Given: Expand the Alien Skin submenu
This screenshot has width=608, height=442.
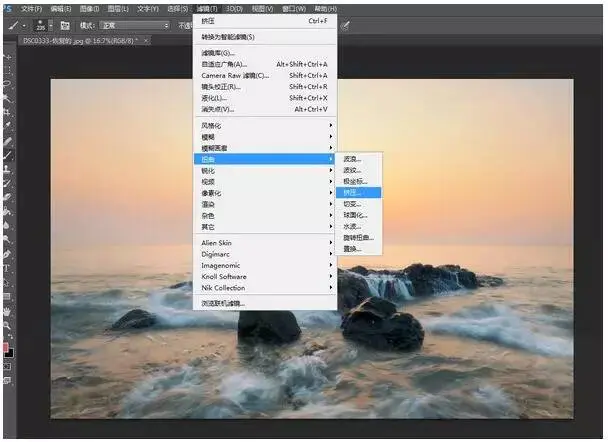Looking at the screenshot, I should click(265, 243).
